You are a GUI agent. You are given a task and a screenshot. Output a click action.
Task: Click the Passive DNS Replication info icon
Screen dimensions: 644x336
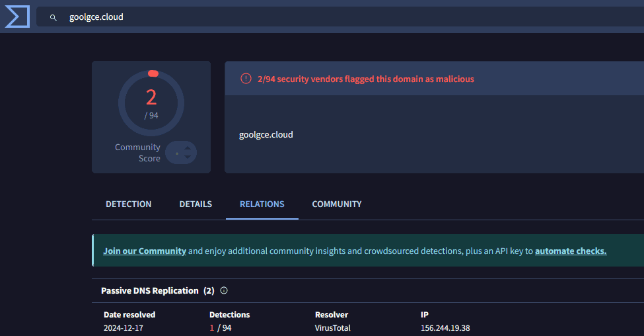[x=224, y=290]
